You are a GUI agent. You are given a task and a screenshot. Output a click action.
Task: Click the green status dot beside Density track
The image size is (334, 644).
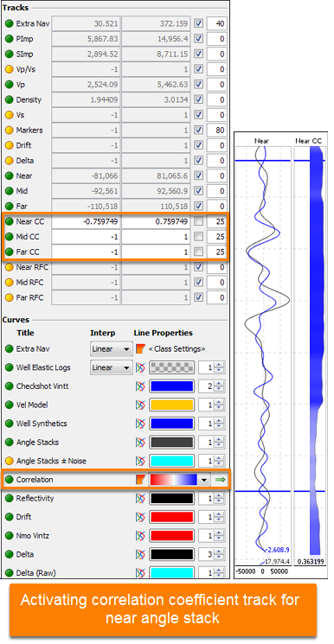(x=9, y=99)
